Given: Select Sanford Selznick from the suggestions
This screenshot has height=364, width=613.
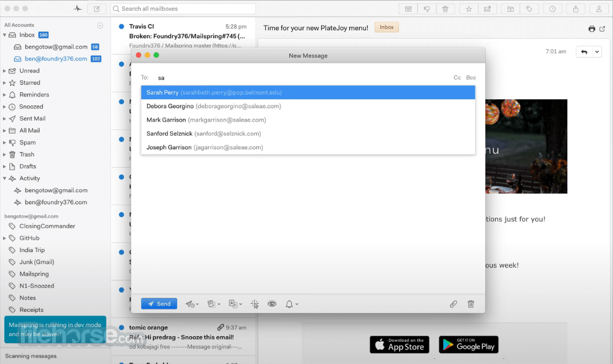Looking at the screenshot, I should point(308,134).
